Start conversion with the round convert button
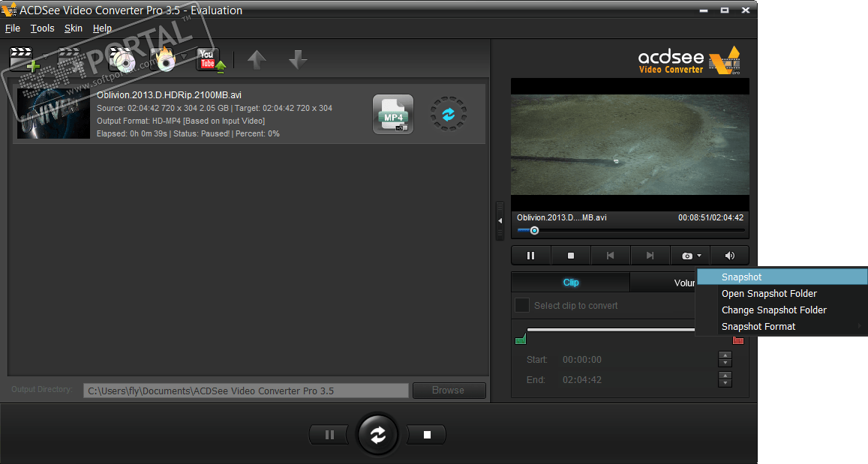The width and height of the screenshot is (868, 464). click(x=378, y=435)
